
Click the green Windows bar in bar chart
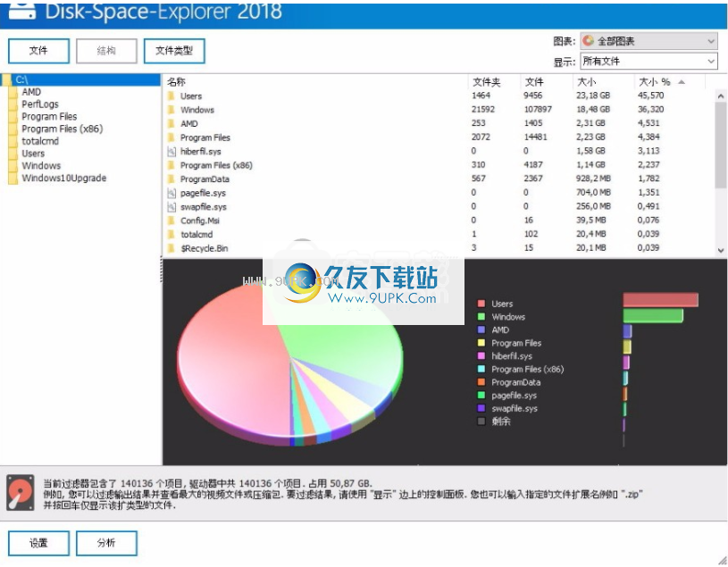(653, 315)
